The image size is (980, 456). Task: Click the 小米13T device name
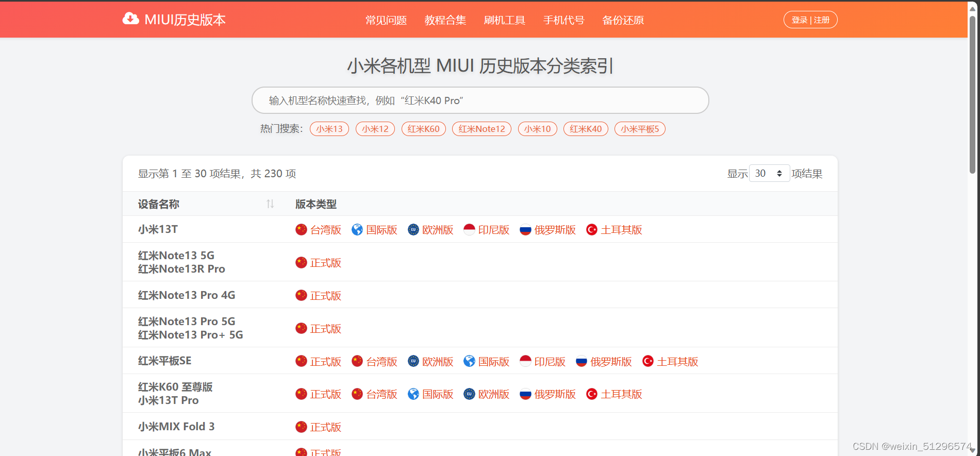click(158, 229)
